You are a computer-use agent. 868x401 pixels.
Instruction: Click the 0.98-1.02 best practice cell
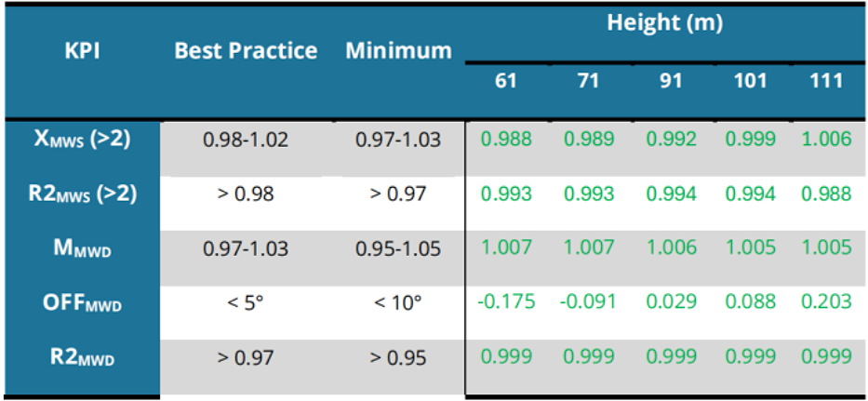(246, 139)
